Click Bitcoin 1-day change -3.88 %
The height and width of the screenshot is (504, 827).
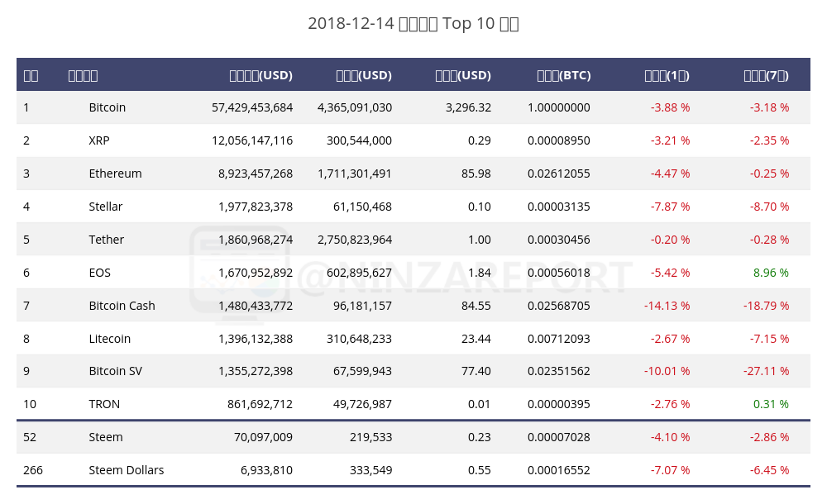coord(670,107)
